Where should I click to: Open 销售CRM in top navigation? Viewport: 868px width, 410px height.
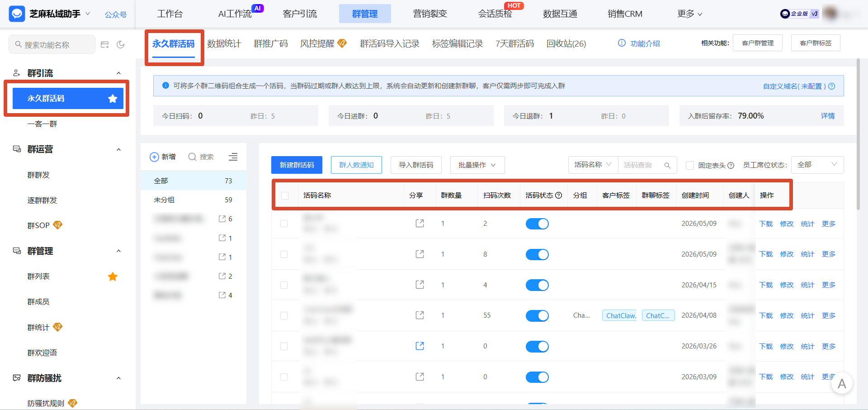point(625,14)
